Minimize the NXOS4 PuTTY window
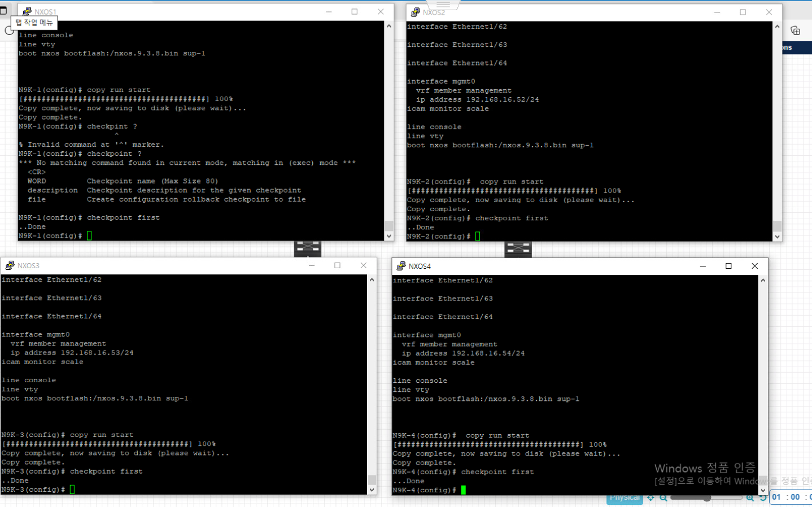The image size is (812, 507). tap(703, 266)
